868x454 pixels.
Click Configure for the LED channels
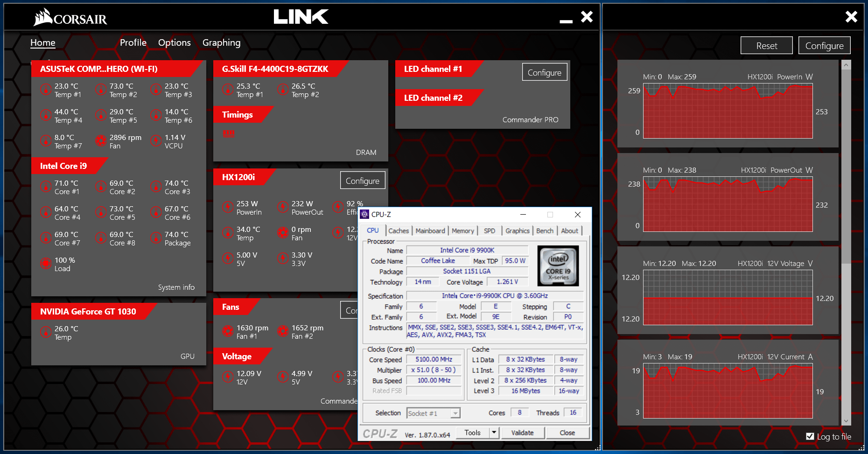545,72
